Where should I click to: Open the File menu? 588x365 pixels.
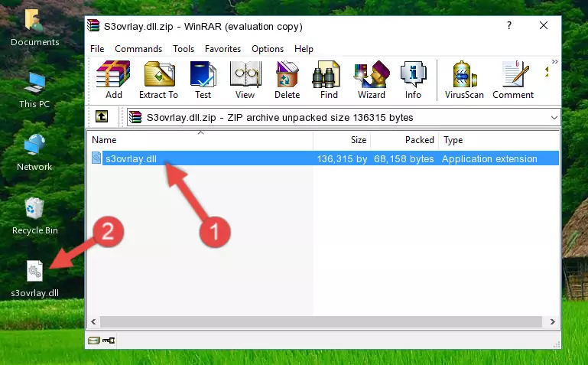[x=97, y=49]
